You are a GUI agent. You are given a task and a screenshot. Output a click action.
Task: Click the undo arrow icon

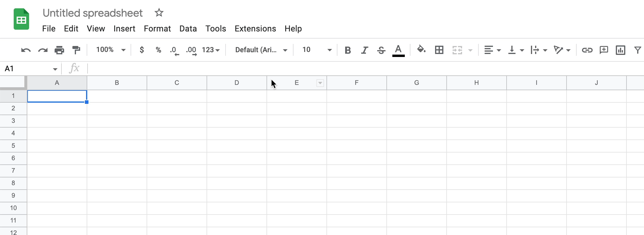[x=26, y=50]
